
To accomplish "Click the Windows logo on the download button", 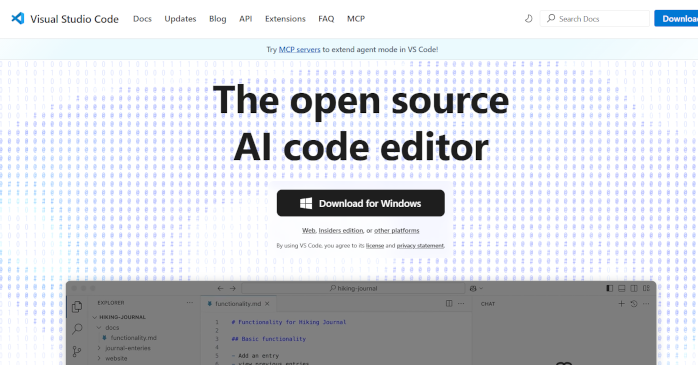I will (x=306, y=203).
